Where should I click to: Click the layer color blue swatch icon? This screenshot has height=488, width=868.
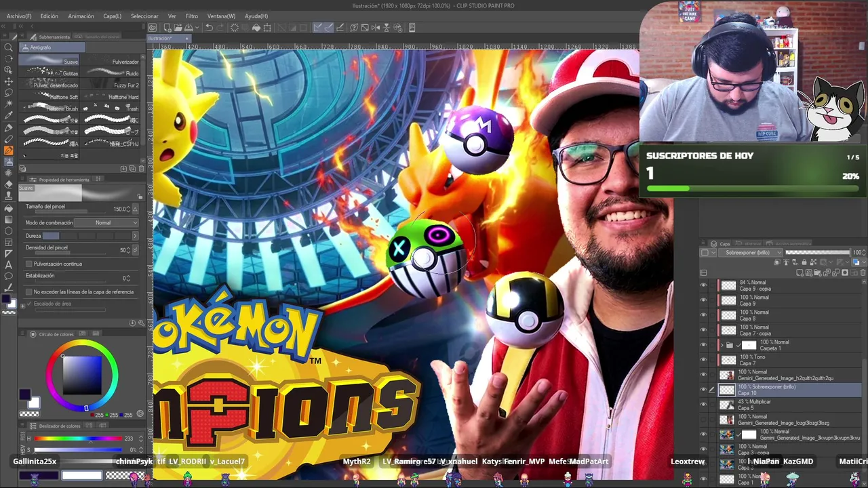point(856,262)
